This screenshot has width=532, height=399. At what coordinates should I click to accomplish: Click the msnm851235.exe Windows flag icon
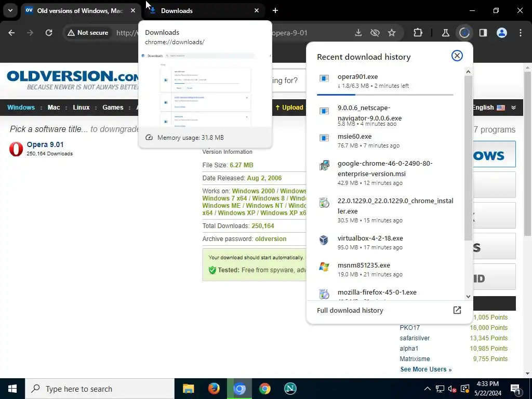click(x=324, y=267)
